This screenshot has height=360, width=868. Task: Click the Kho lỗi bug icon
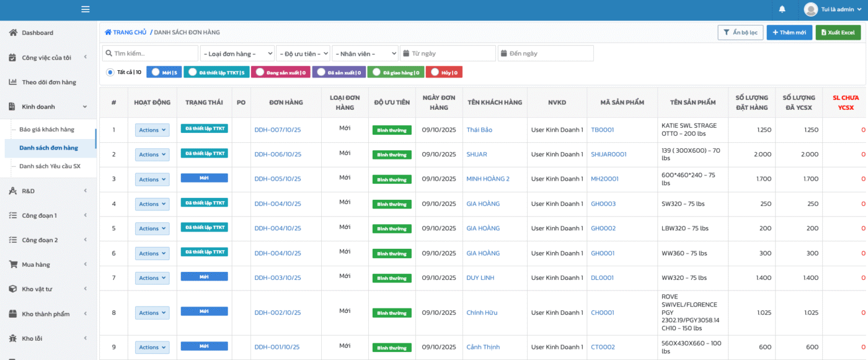pos(13,338)
